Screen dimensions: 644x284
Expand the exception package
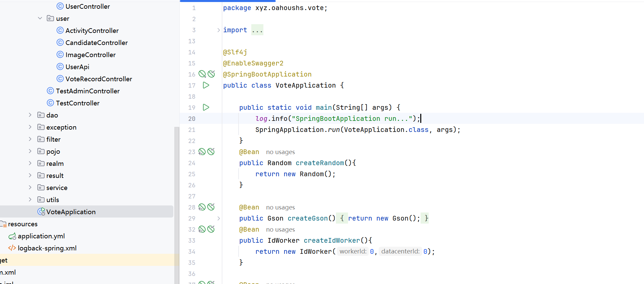pyautogui.click(x=30, y=127)
